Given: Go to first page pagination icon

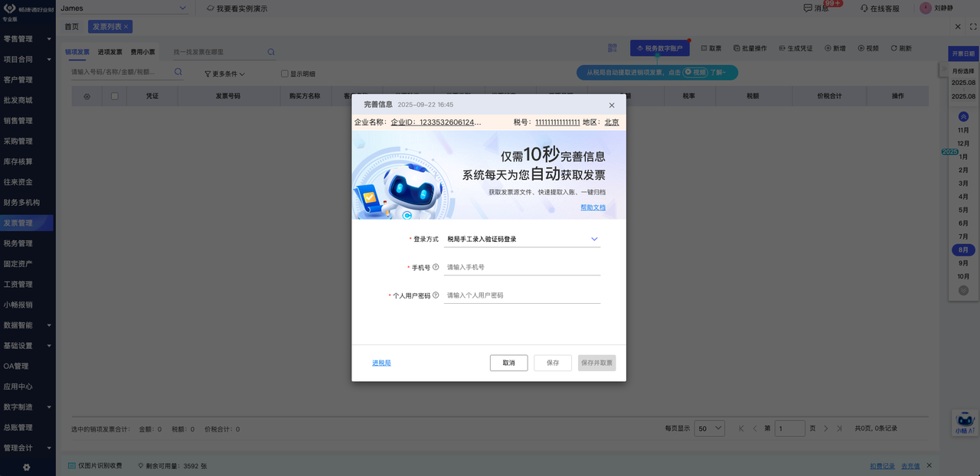Looking at the screenshot, I should pos(741,429).
